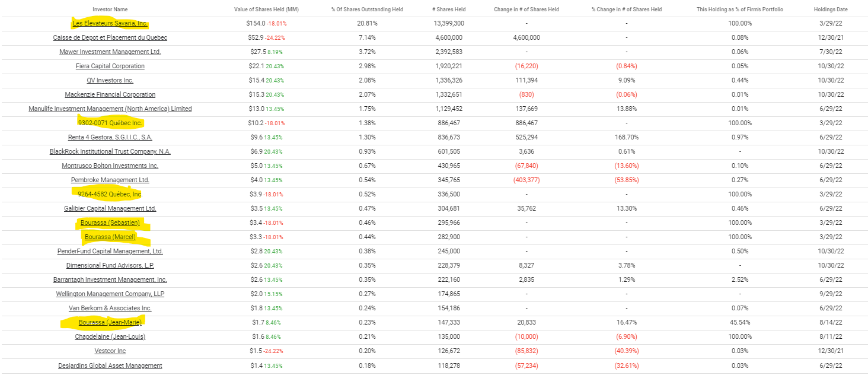Click Manulife Investment Management (North America) Limited
The width and height of the screenshot is (868, 375).
coord(110,109)
